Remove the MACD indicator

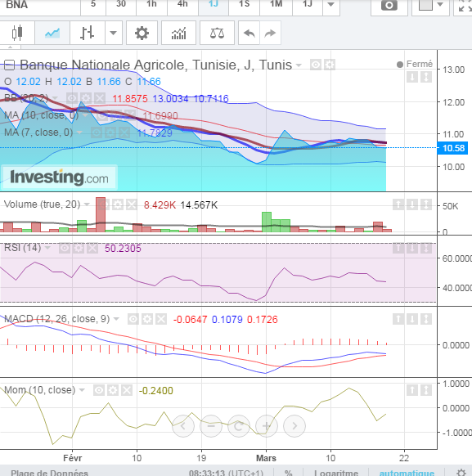pyautogui.click(x=161, y=319)
